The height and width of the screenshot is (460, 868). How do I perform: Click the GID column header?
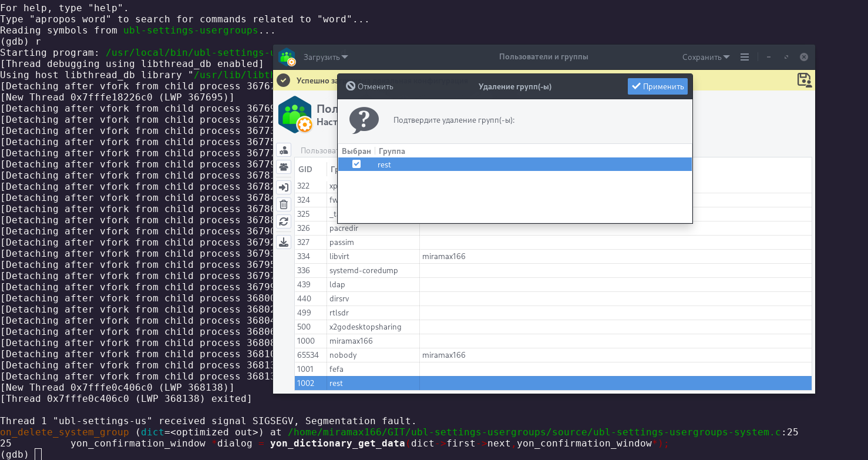pos(305,169)
